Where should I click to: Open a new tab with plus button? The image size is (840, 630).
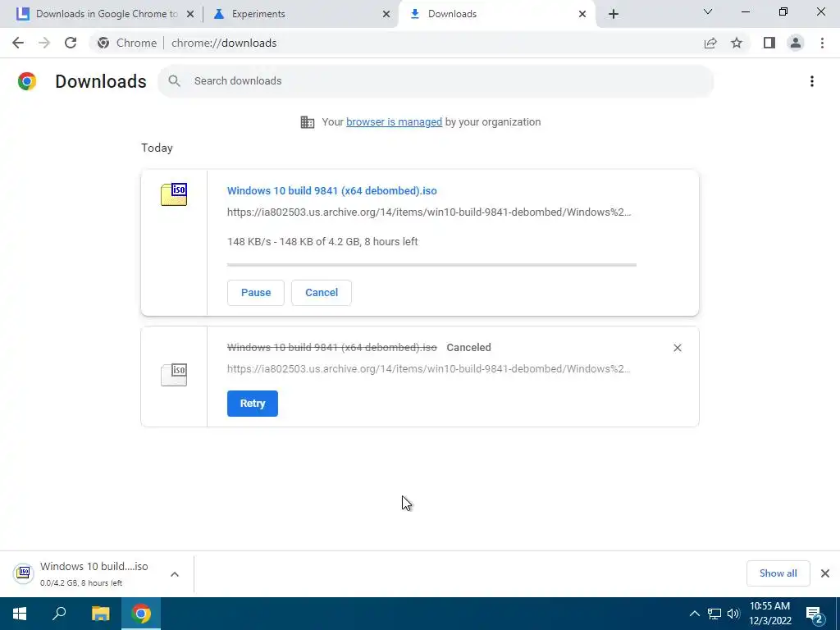tap(614, 14)
